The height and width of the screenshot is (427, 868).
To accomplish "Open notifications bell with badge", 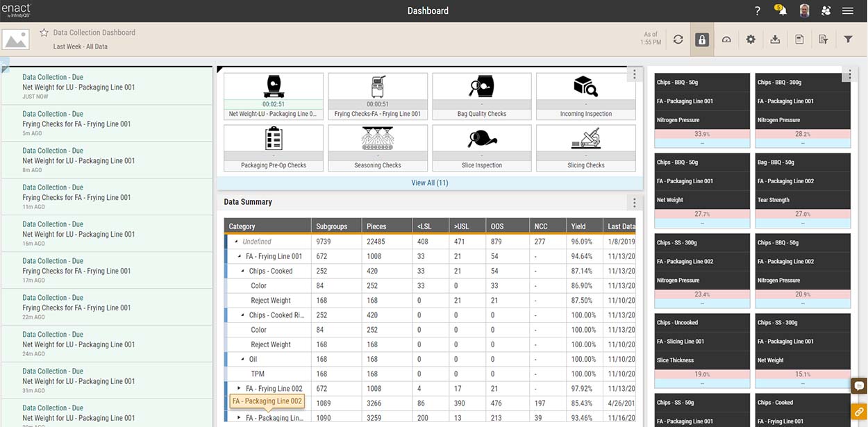I will pyautogui.click(x=781, y=10).
